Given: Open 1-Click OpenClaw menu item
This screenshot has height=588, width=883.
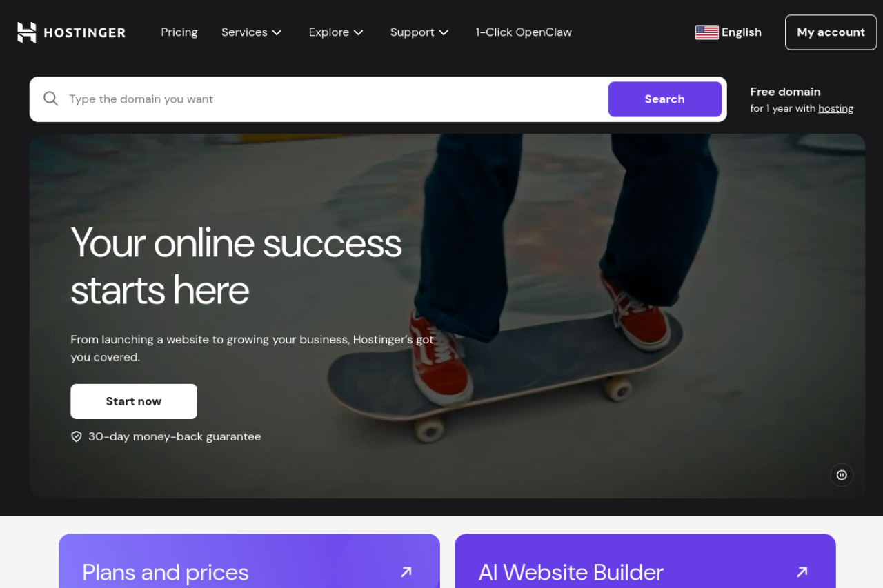Looking at the screenshot, I should pyautogui.click(x=524, y=32).
